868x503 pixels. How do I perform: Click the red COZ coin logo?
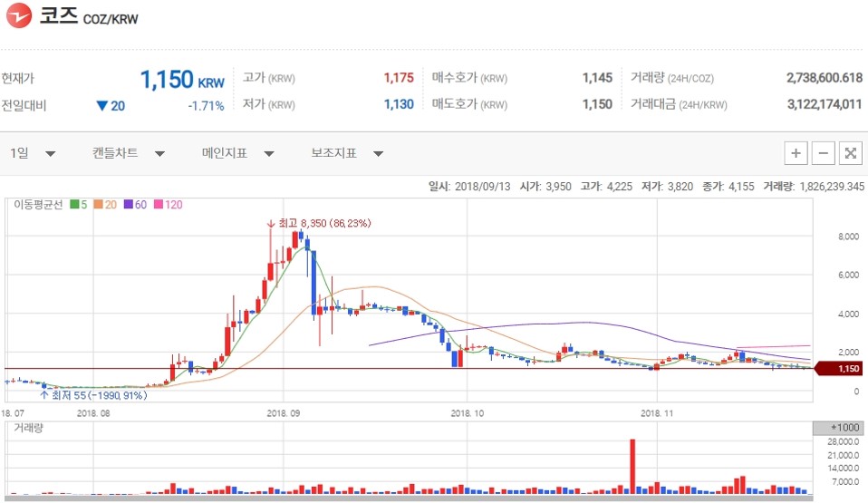point(18,15)
